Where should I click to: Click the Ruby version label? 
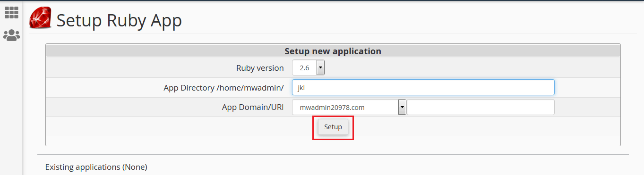[x=260, y=68]
